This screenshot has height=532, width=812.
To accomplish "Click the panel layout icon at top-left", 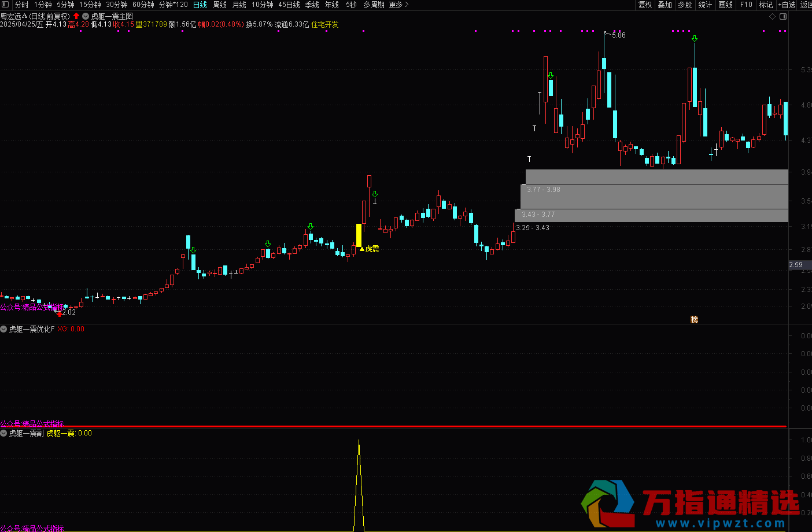I will (5, 5).
